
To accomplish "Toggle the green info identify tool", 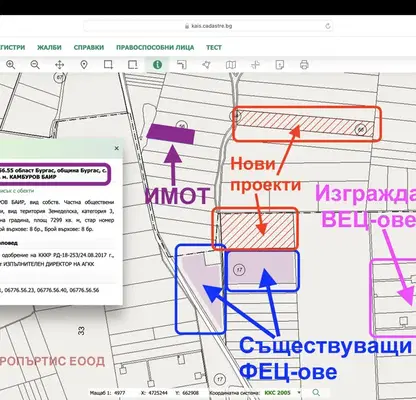I will [157, 65].
